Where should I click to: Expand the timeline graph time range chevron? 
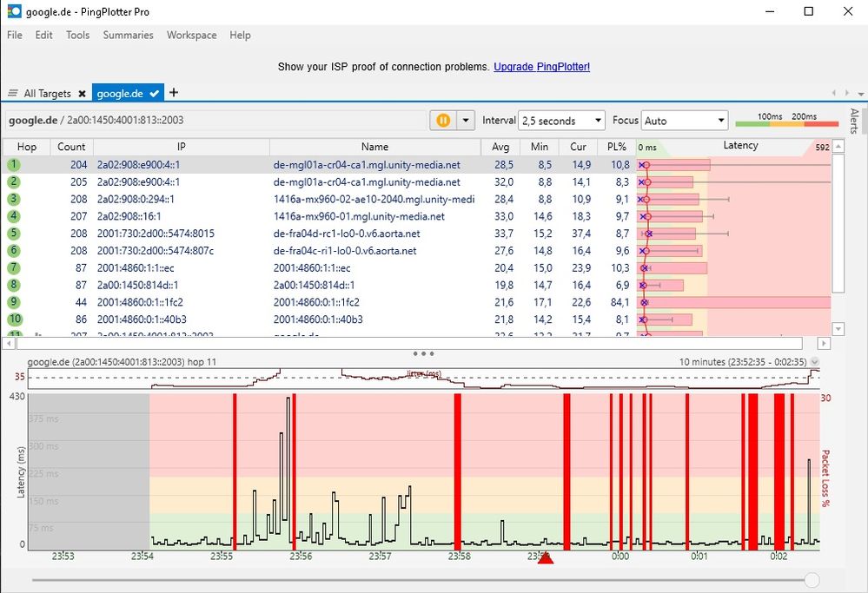point(815,361)
